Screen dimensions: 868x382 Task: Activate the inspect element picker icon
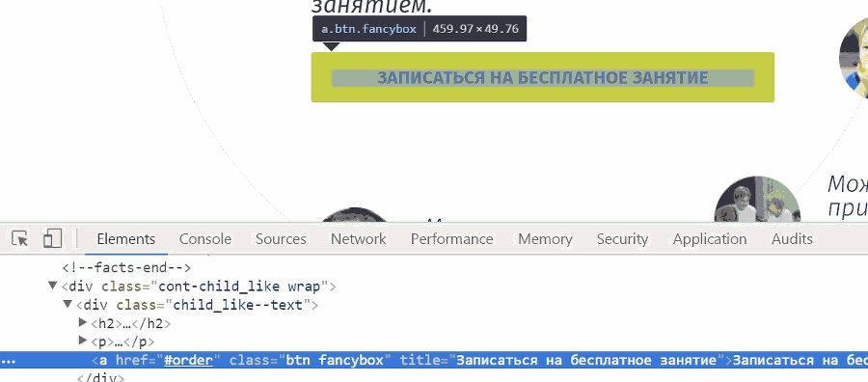(20, 238)
